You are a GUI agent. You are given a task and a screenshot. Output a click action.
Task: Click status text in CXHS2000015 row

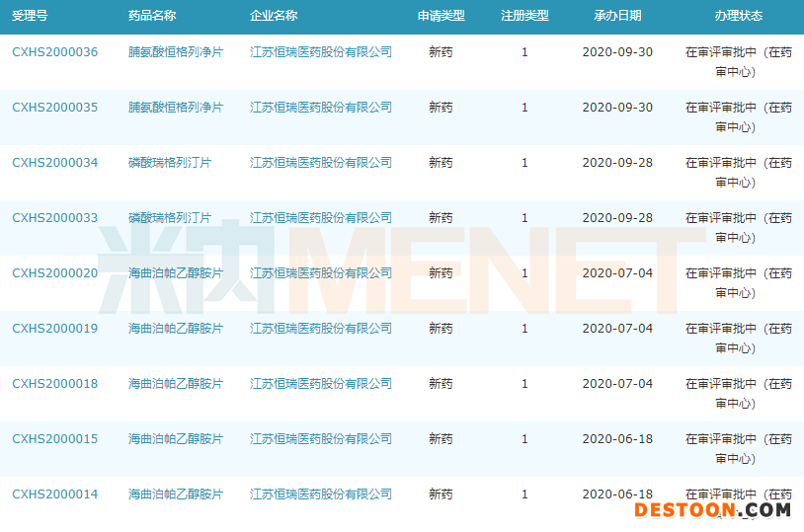tap(739, 449)
